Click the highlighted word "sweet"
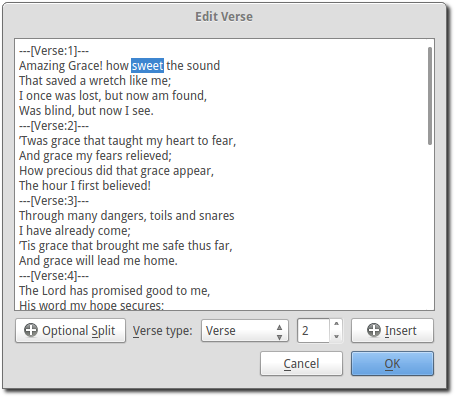 tap(147, 66)
